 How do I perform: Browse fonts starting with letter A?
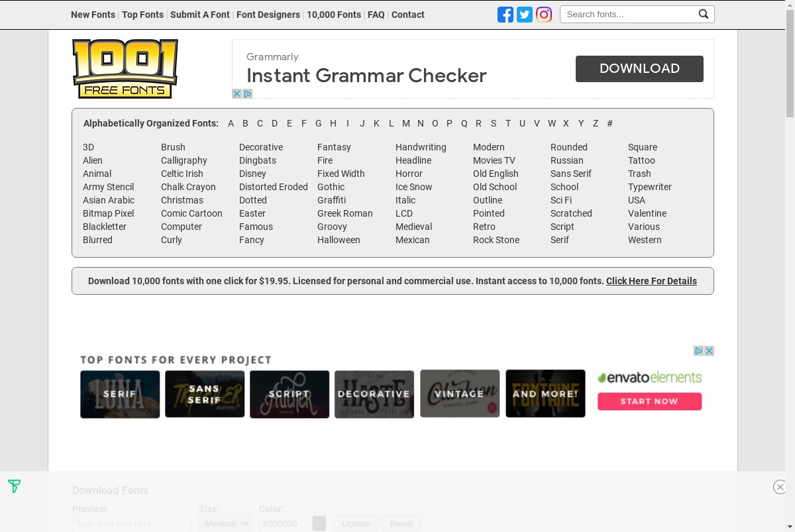231,123
